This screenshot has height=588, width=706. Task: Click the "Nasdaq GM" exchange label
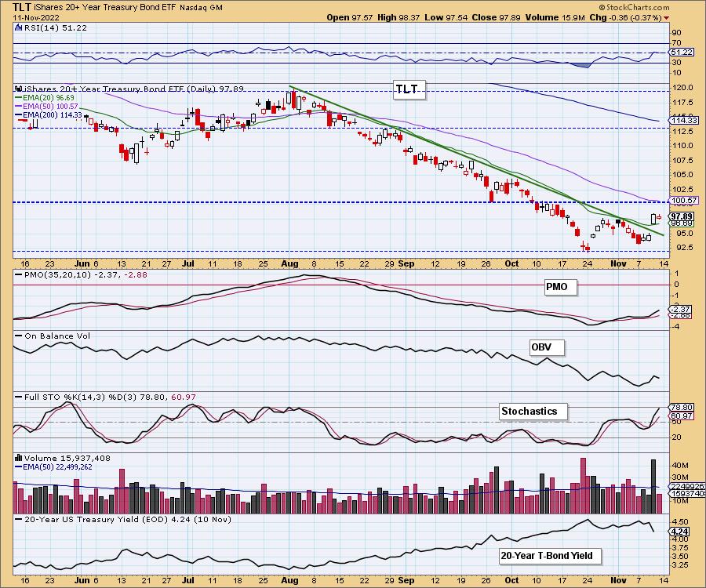(202, 8)
